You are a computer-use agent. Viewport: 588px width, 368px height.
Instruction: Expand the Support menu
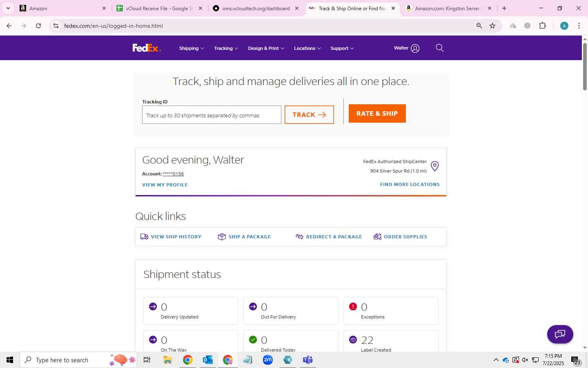pos(342,48)
